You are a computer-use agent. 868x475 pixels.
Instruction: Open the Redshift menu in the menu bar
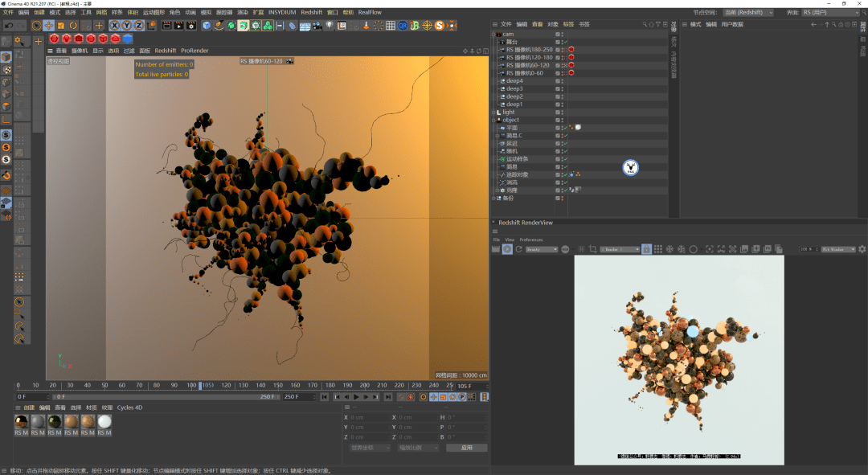313,12
